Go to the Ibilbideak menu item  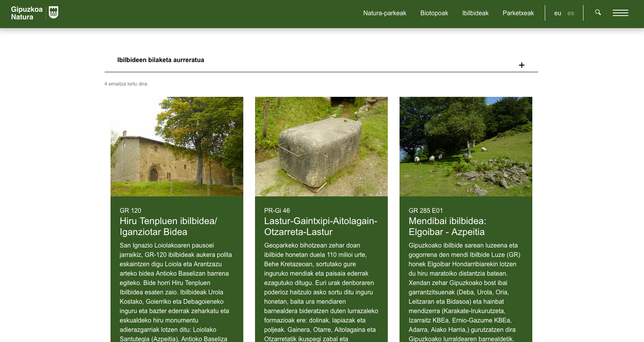[475, 13]
